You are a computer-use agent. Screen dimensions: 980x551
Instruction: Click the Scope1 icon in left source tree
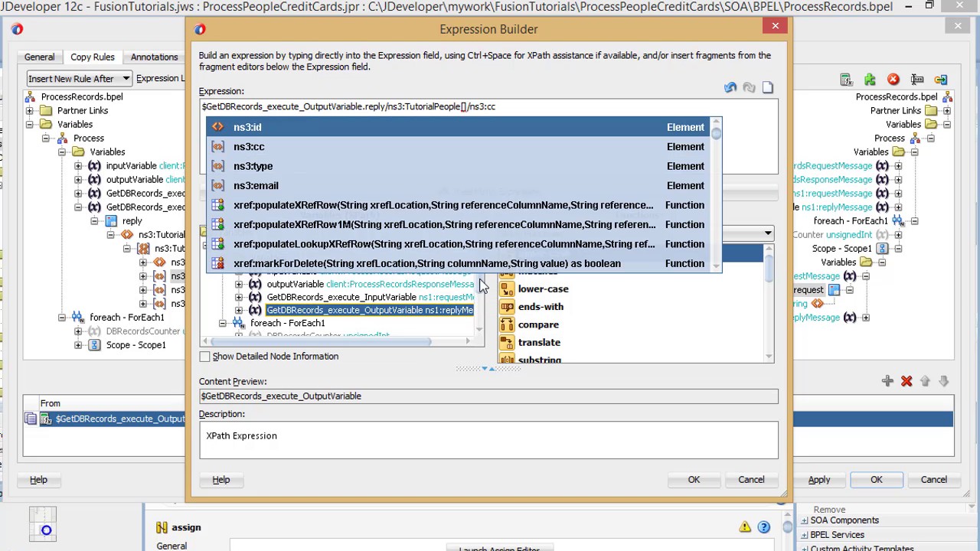click(x=94, y=345)
